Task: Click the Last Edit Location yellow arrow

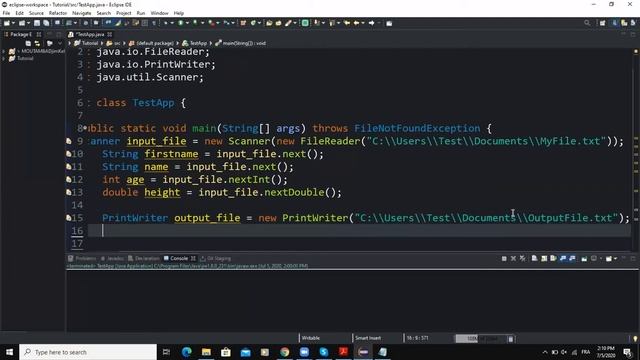Action: tap(347, 23)
